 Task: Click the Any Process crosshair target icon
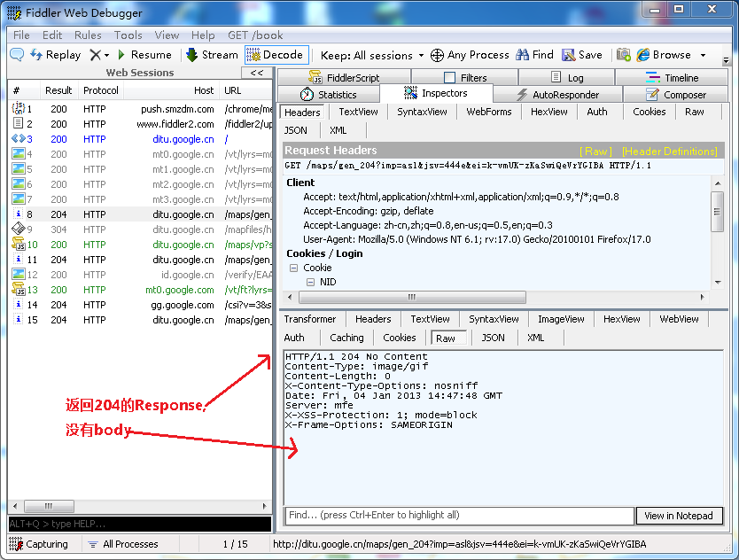(437, 55)
